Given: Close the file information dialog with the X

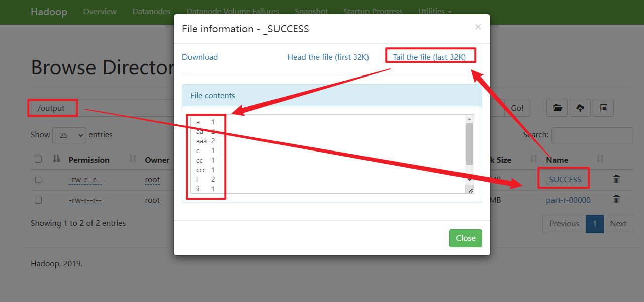Looking at the screenshot, I should [478, 27].
